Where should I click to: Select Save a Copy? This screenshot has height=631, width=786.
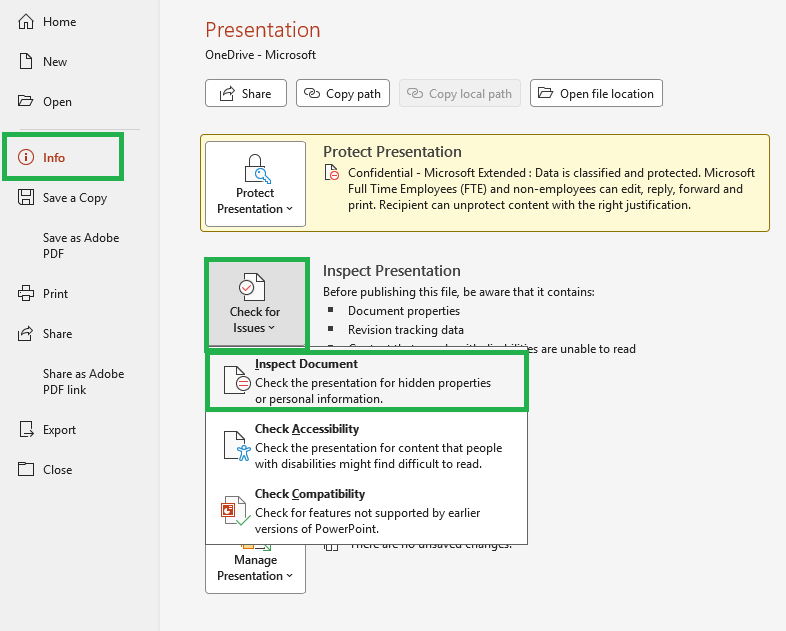click(75, 198)
